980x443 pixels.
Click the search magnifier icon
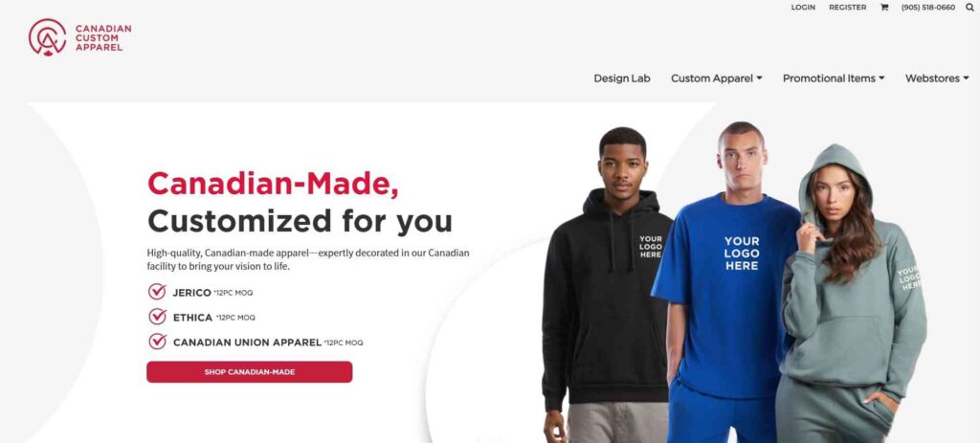(970, 8)
